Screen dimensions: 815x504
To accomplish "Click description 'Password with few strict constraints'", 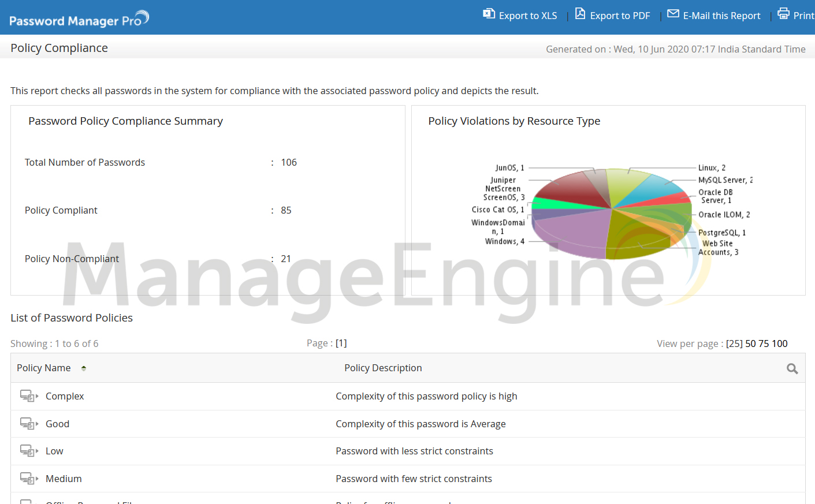I will click(x=414, y=479).
